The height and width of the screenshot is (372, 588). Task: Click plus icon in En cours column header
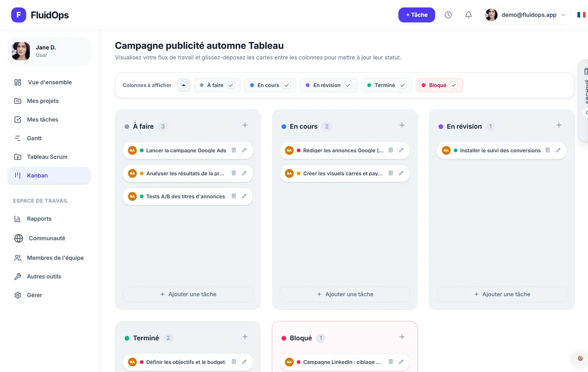click(x=402, y=125)
